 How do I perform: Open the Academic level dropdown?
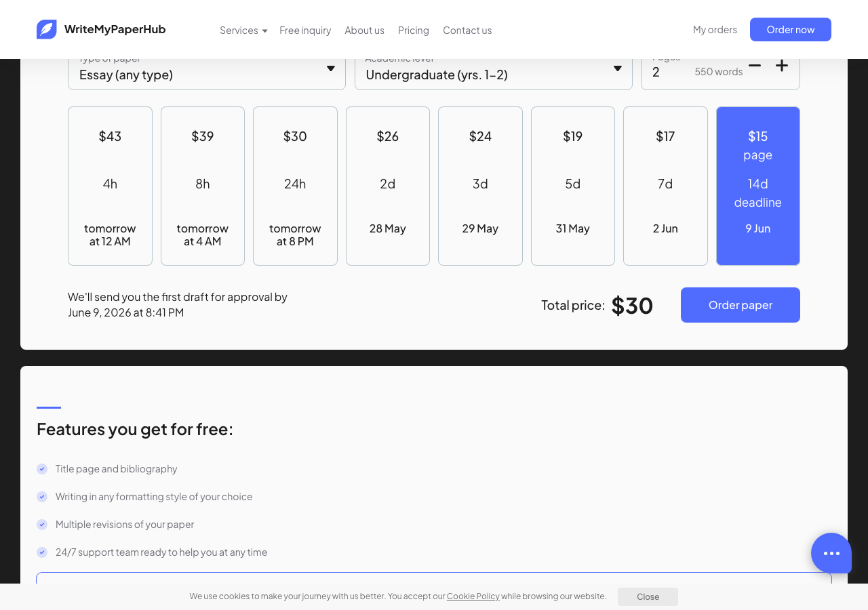coord(494,74)
